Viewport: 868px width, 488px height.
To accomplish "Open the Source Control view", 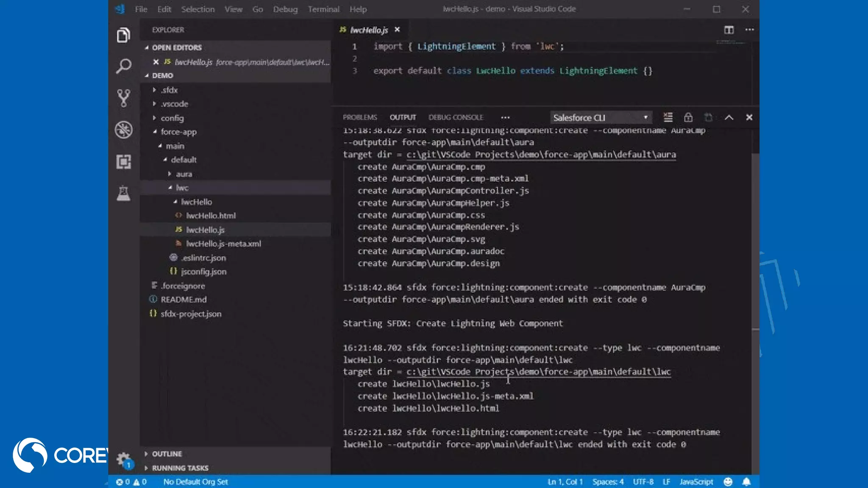I will click(x=123, y=98).
